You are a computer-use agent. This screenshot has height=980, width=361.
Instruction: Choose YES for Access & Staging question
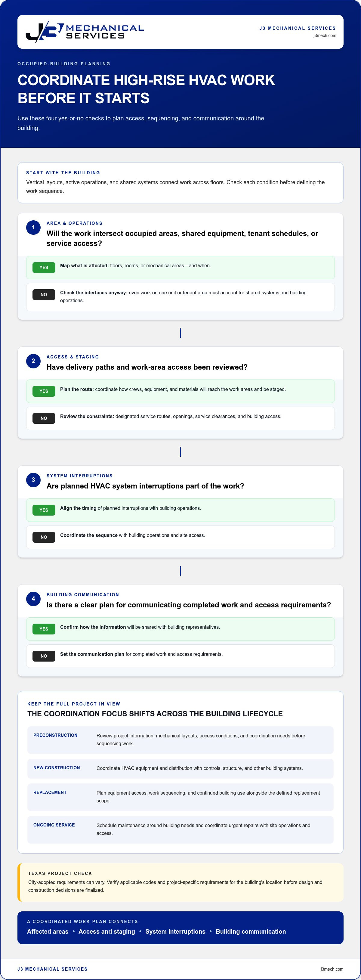point(44,391)
